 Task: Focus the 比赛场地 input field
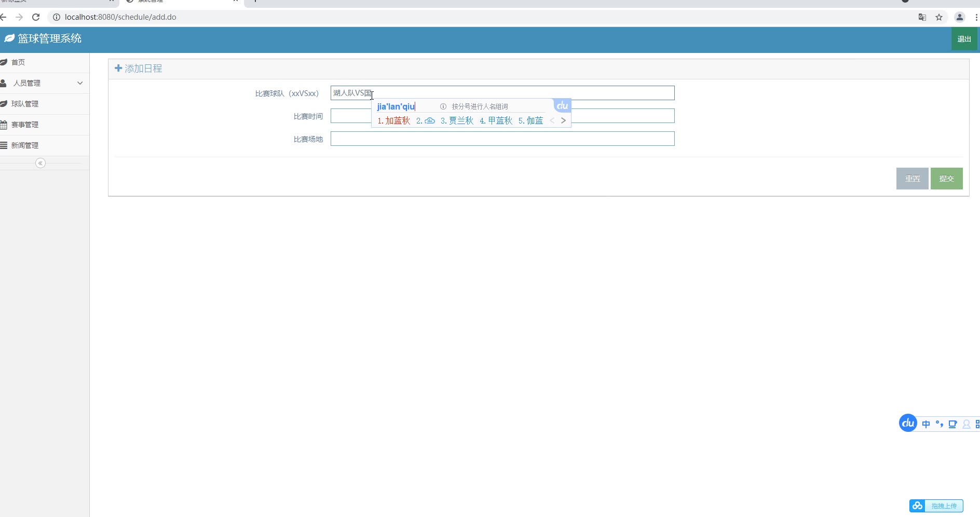point(502,139)
